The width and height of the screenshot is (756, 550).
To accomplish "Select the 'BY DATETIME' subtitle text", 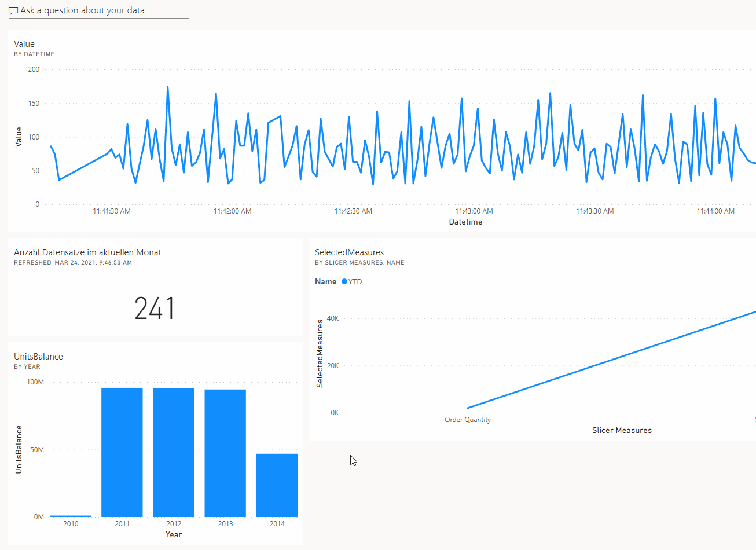I will [x=34, y=54].
